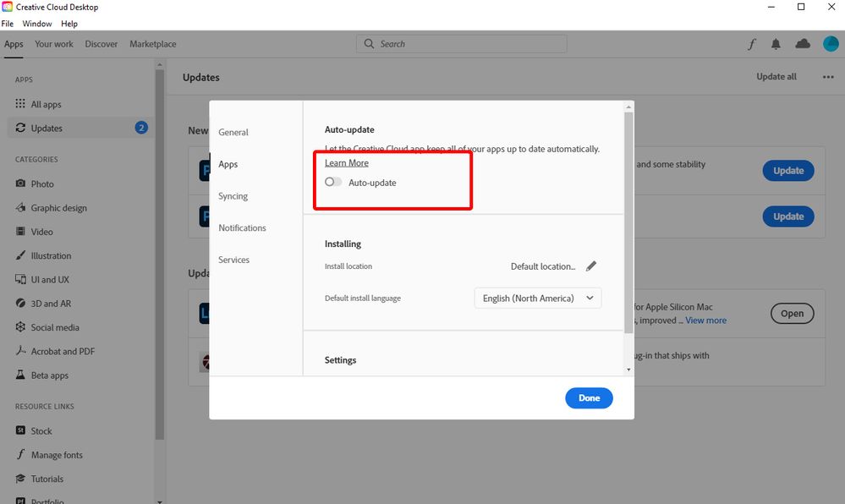Click the Learn More link

347,163
